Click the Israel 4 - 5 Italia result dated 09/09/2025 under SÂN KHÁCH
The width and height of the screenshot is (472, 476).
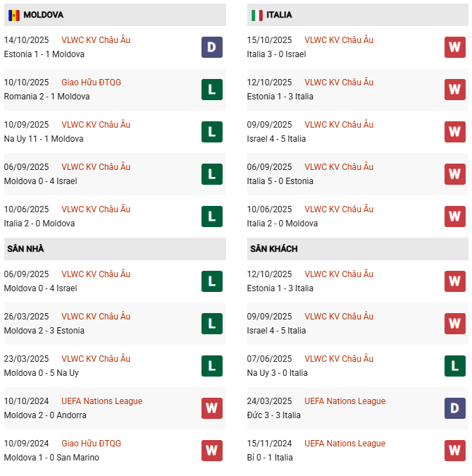tap(276, 331)
